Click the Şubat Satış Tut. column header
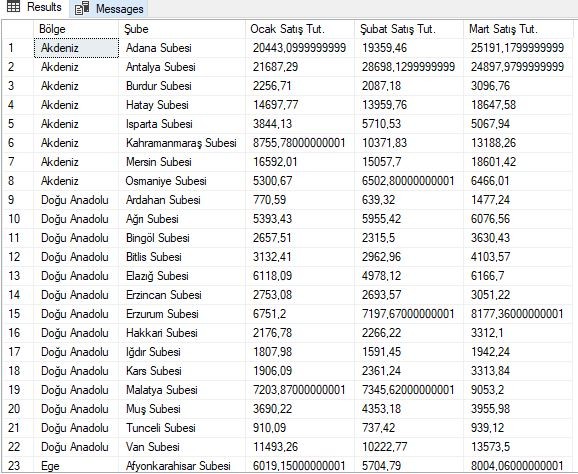This screenshot has width=578, height=474. point(409,29)
